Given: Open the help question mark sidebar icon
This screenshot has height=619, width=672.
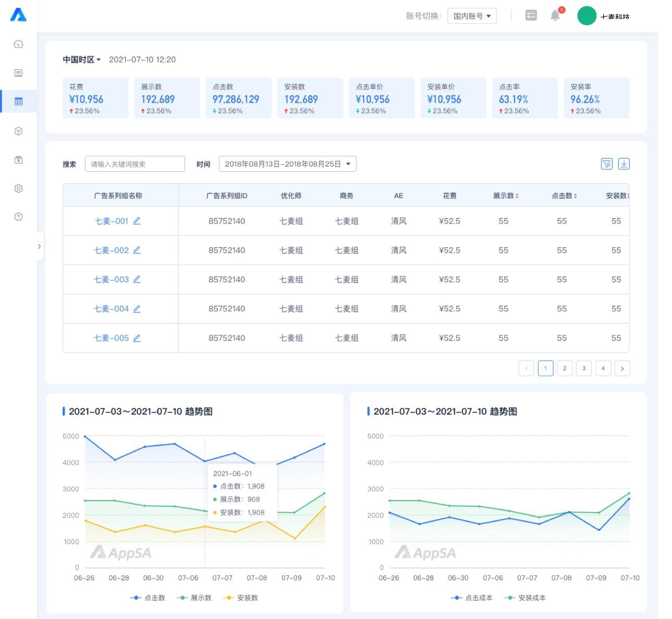Looking at the screenshot, I should [x=18, y=216].
